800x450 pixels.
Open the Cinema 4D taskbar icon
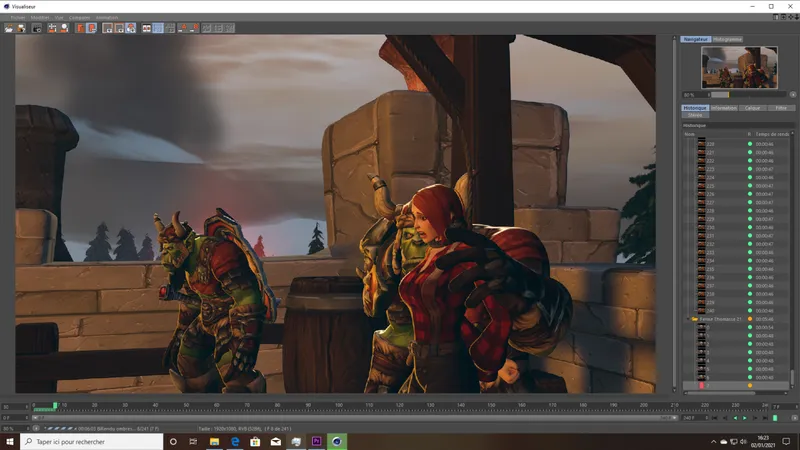pos(337,441)
